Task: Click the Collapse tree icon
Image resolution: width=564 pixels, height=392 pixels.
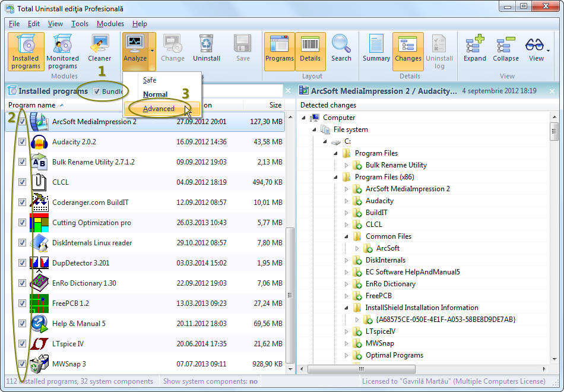Action: tap(505, 49)
